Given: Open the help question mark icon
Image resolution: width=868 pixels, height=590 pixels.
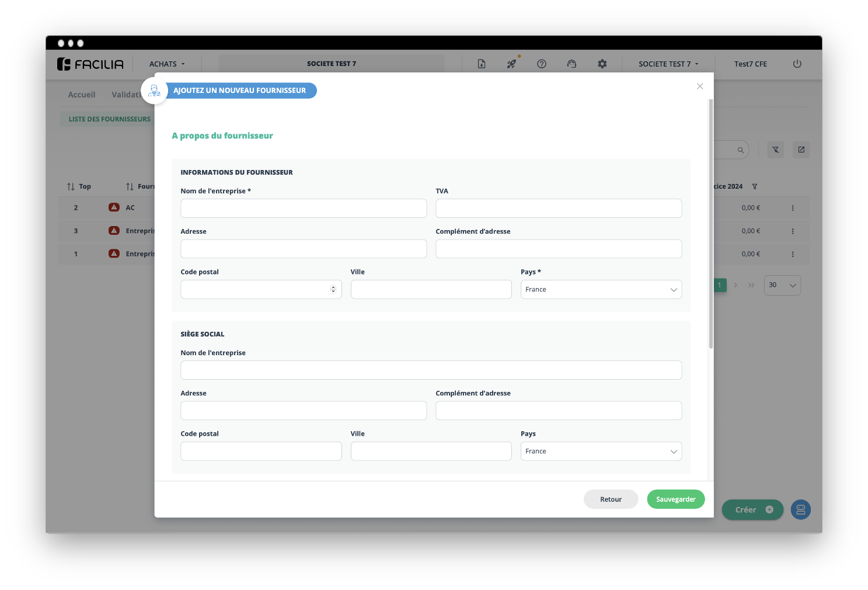Looking at the screenshot, I should [x=542, y=64].
